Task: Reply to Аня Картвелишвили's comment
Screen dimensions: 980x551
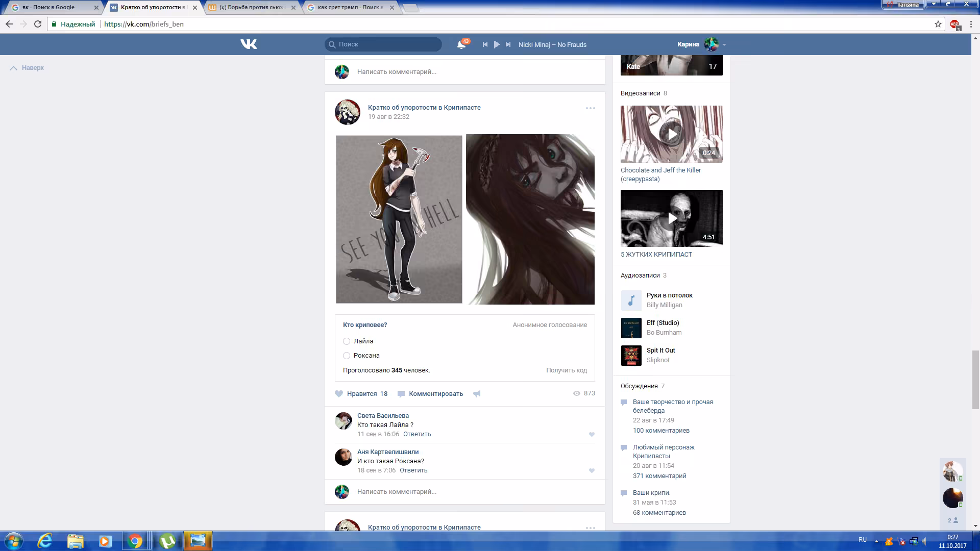Action: [x=413, y=470]
